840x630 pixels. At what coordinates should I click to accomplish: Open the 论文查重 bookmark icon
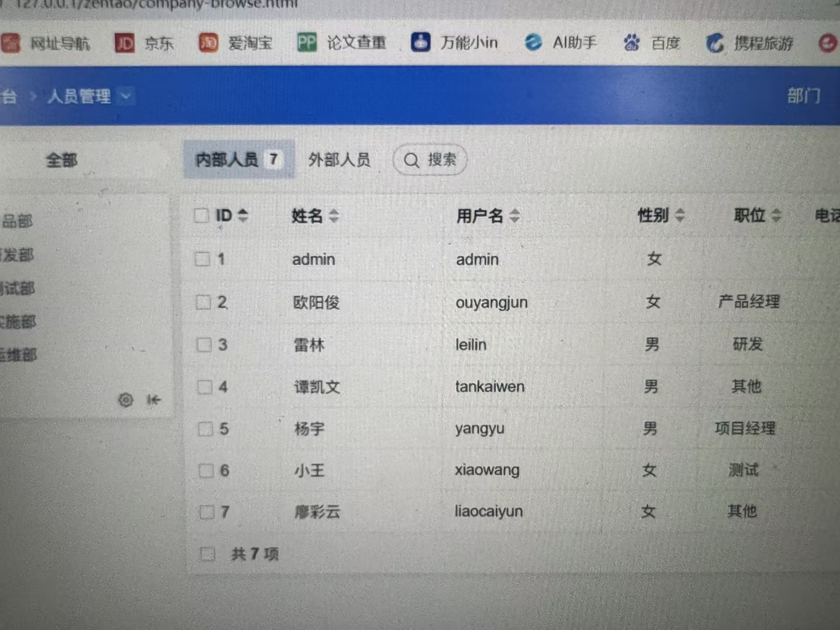tap(306, 42)
